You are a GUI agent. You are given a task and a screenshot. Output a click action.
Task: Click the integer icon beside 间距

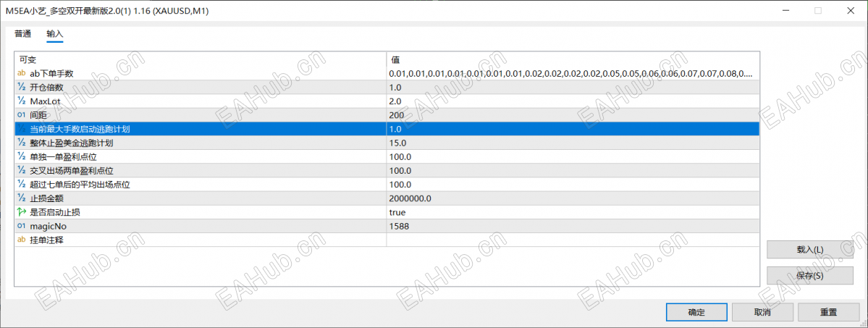(22, 115)
